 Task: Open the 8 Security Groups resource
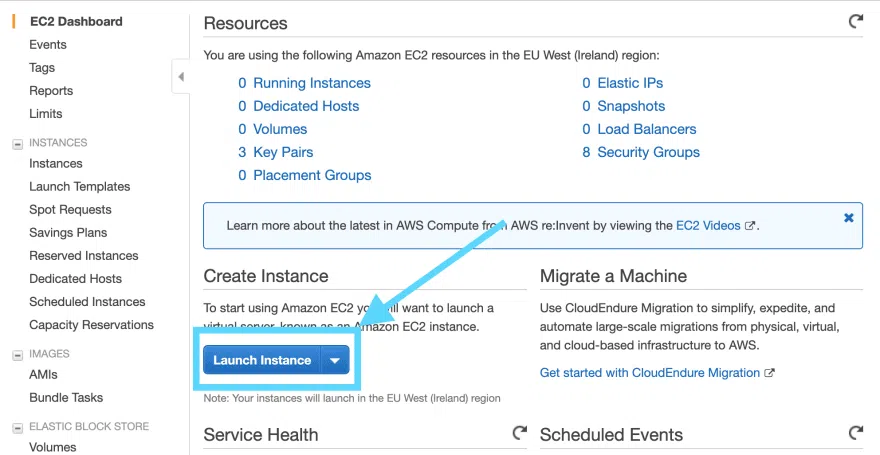point(648,152)
